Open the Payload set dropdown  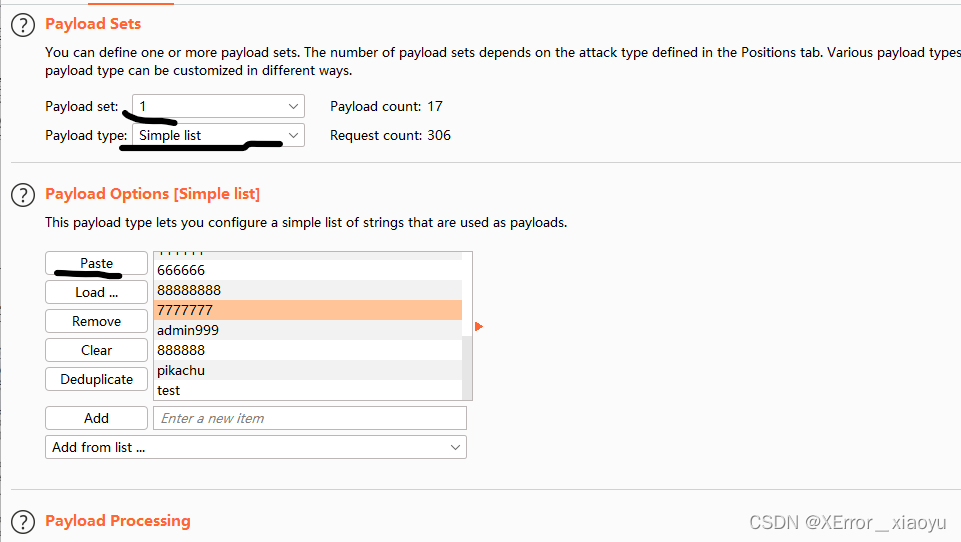(218, 106)
